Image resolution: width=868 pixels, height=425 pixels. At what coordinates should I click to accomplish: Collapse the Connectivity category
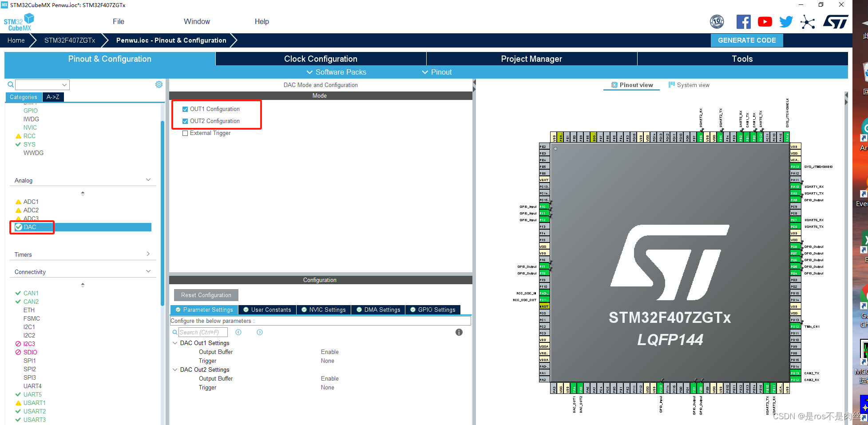pyautogui.click(x=148, y=271)
